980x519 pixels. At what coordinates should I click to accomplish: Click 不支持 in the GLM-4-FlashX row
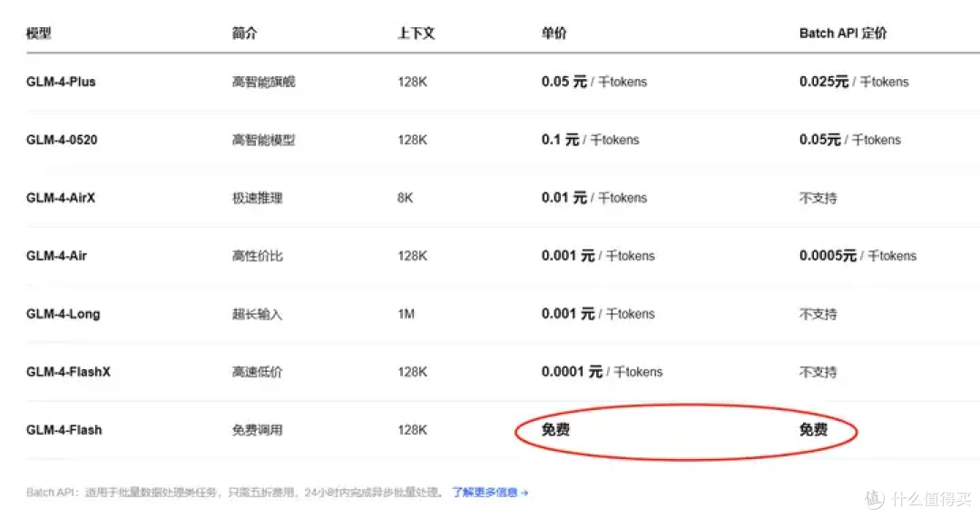818,372
